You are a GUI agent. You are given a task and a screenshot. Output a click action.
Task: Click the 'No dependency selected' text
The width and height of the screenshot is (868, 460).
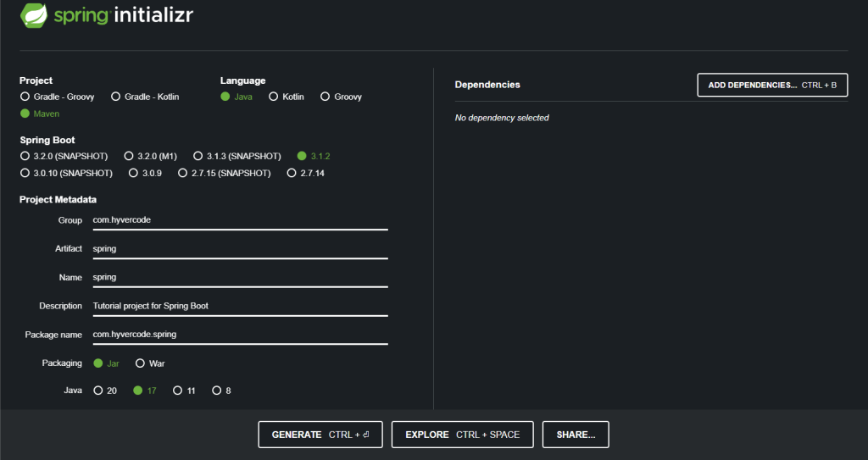coord(502,118)
